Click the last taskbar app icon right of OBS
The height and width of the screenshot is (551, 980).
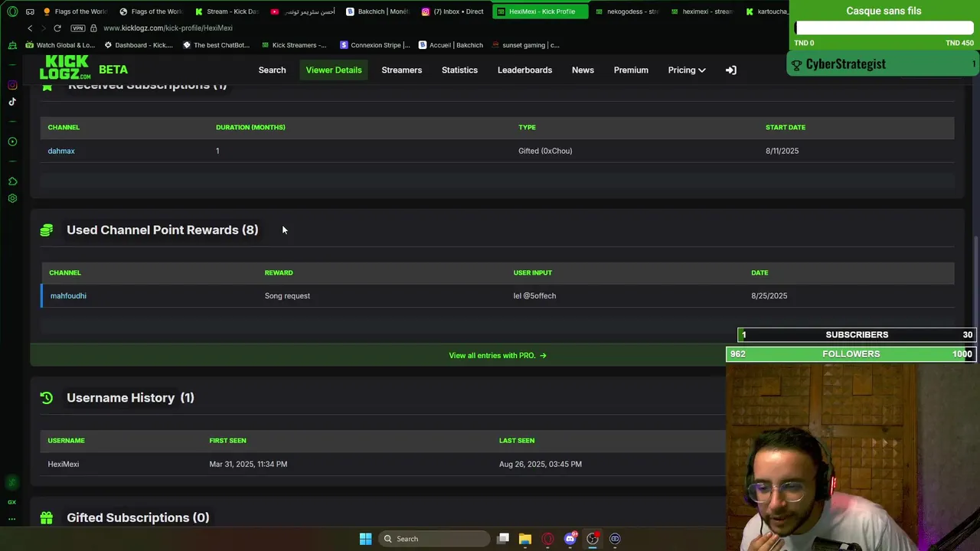coord(615,539)
